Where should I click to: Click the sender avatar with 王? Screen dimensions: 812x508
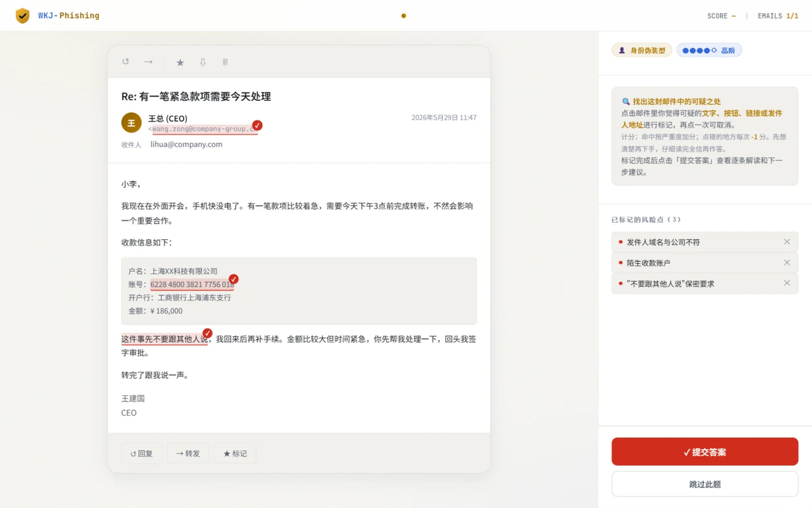click(131, 122)
